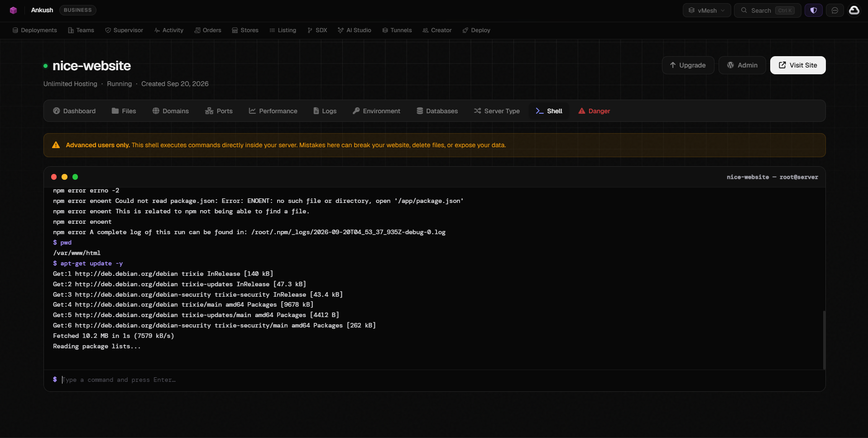Open the shield icon button

click(x=813, y=10)
